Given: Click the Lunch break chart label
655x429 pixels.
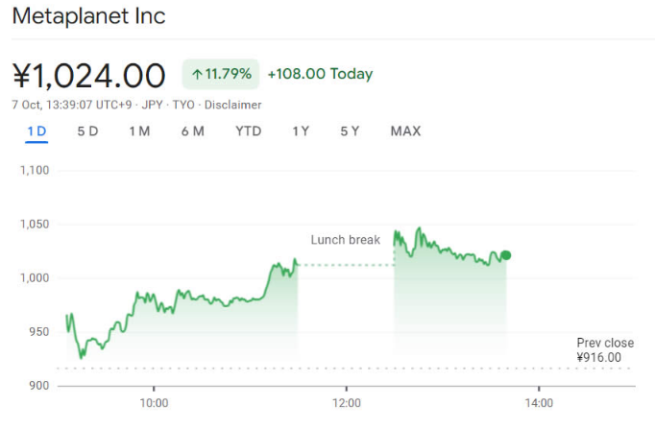Looking at the screenshot, I should point(345,240).
